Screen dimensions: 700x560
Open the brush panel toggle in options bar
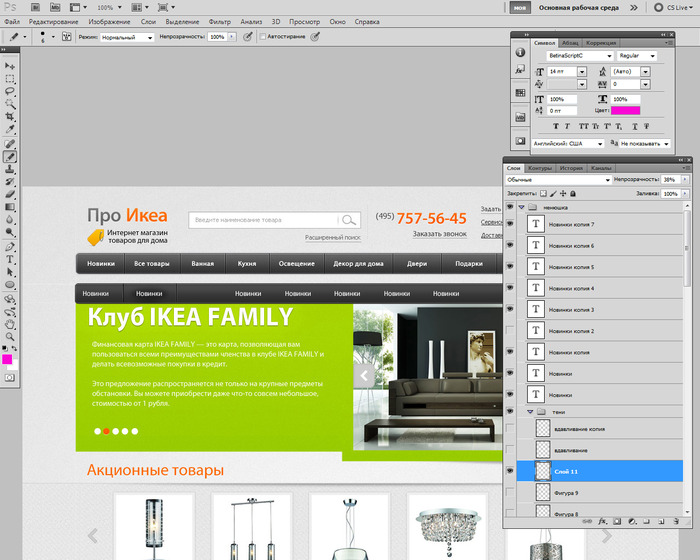point(67,37)
